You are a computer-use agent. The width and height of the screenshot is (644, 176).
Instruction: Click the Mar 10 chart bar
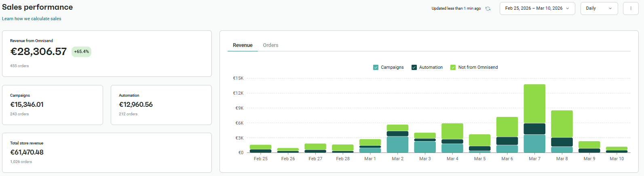click(617, 150)
